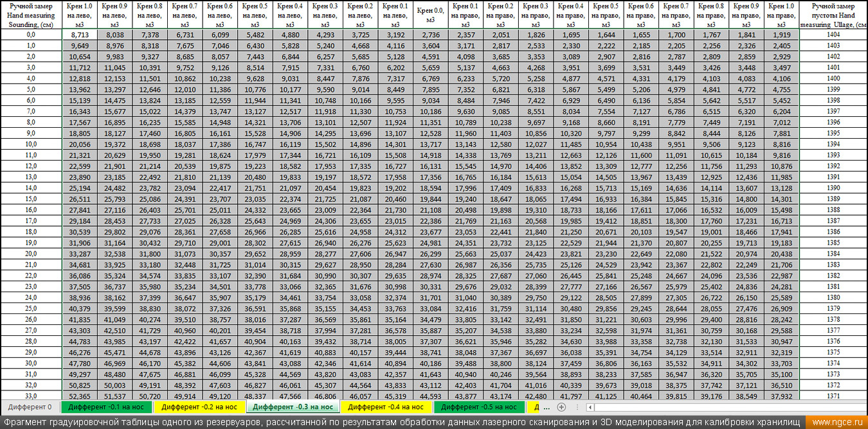868x429 pixels.
Task: Click sounding row cell '33,0'
Action: 31,396
